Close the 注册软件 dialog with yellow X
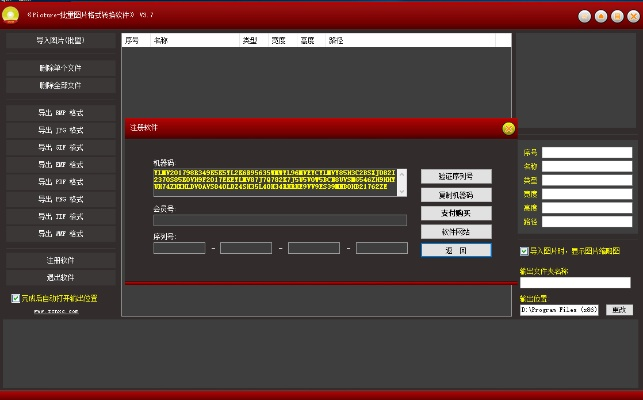The width and height of the screenshot is (643, 400). click(x=508, y=128)
